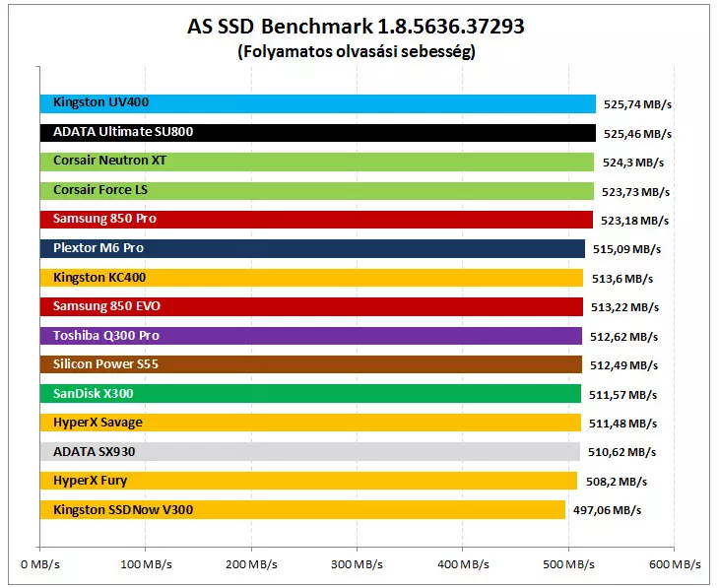Click the Samsung 850 Pro label
Screen dimensions: 719x588
tap(104, 219)
